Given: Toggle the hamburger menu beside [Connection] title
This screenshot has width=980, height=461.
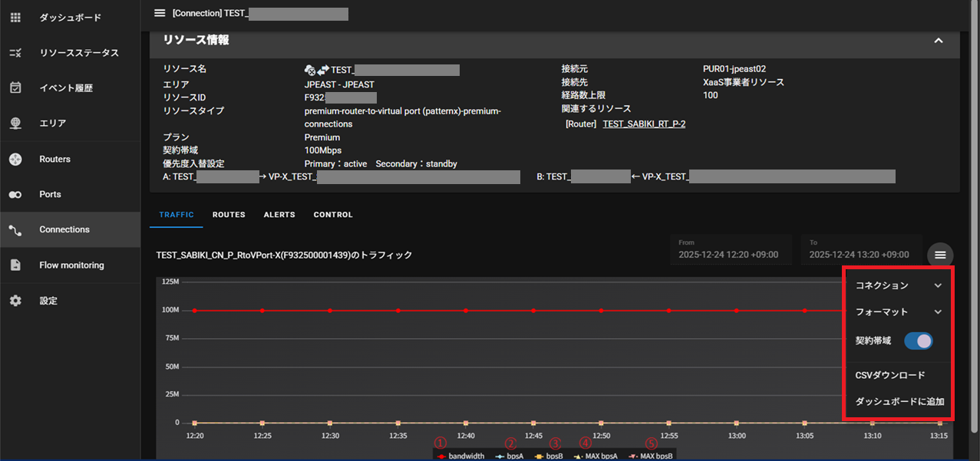Looking at the screenshot, I should [x=160, y=13].
